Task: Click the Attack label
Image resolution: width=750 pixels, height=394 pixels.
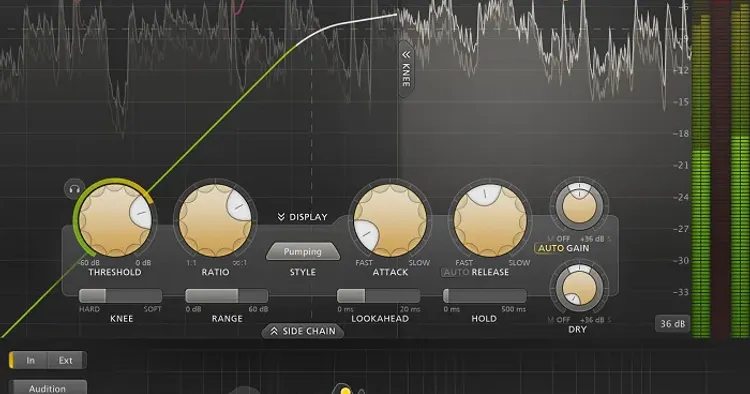Action: 390,272
